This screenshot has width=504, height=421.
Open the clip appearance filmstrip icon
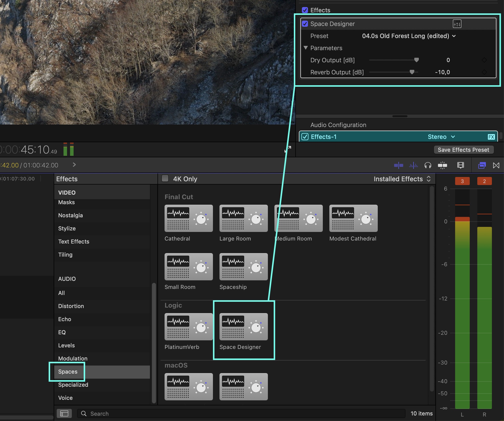(x=460, y=165)
